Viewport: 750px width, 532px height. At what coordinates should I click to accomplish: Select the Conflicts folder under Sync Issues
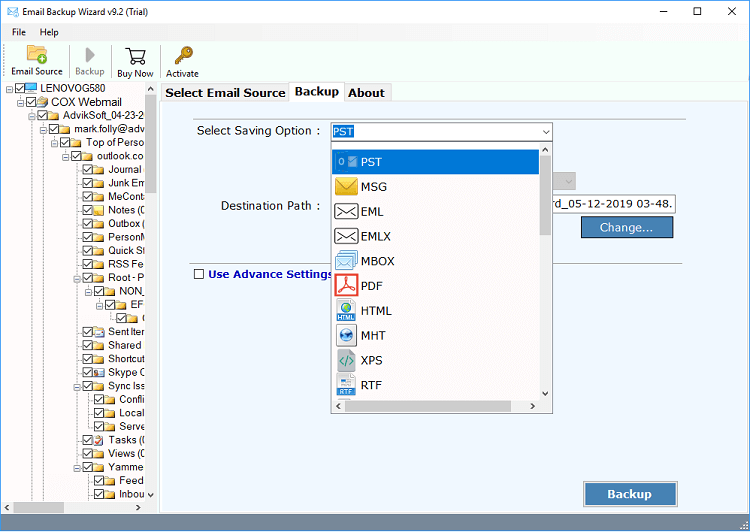click(131, 399)
